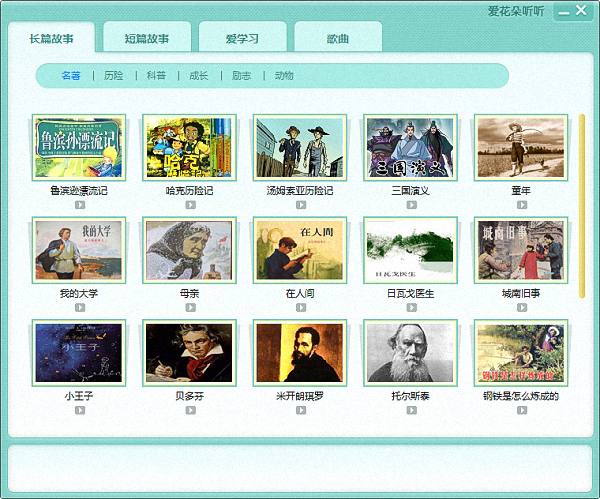Image resolution: width=600 pixels, height=499 pixels.
Task: Click play icon under 我的大学
Action: (x=79, y=307)
